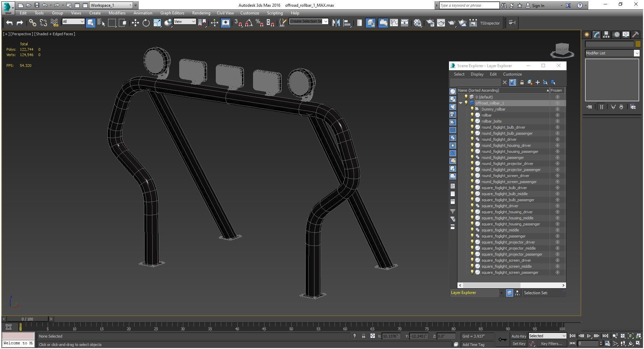
Task: Activate the Select and Link tool
Action: pyautogui.click(x=32, y=23)
